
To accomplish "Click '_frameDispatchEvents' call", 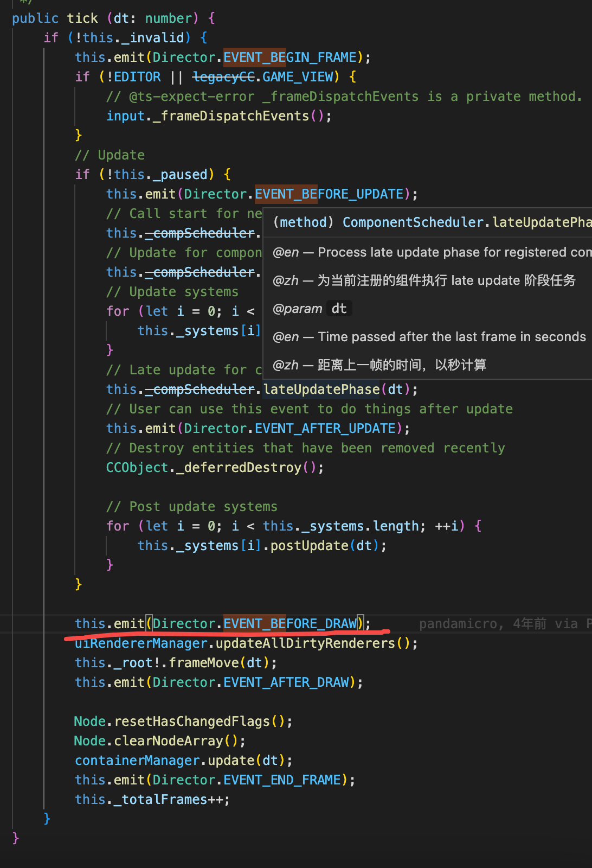I will point(231,116).
